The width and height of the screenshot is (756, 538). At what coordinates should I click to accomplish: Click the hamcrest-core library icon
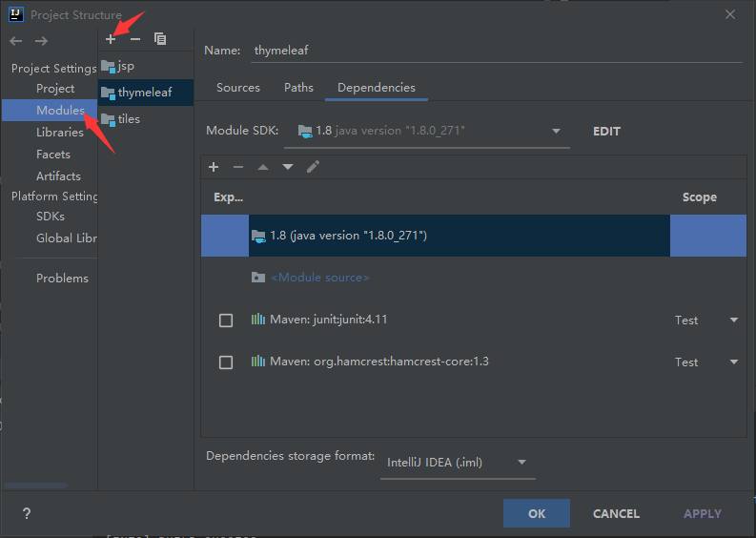point(258,362)
